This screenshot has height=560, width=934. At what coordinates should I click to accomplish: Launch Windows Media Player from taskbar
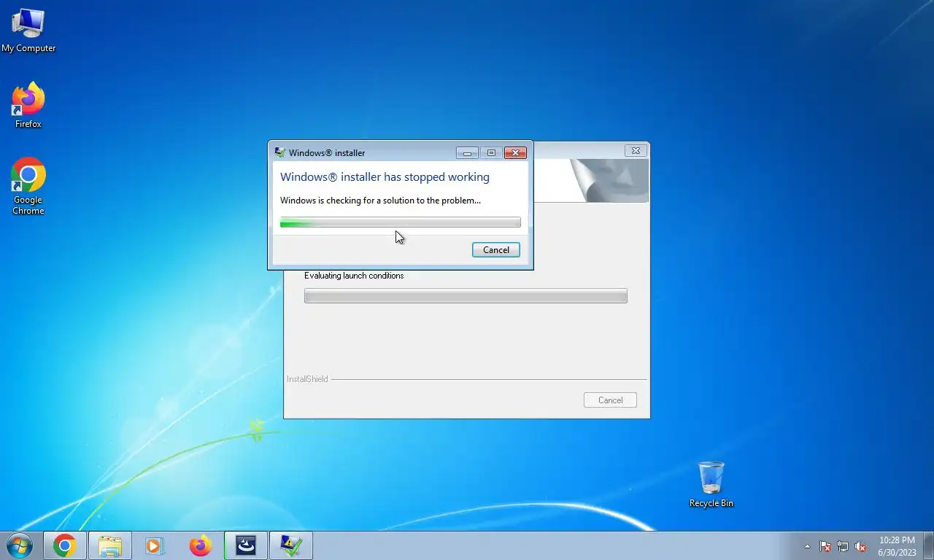pos(155,545)
